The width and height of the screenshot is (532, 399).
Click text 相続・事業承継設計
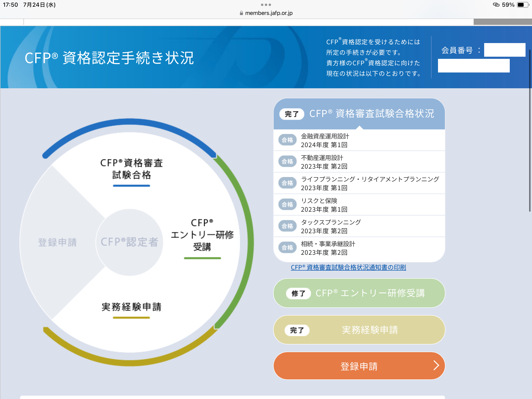click(328, 244)
